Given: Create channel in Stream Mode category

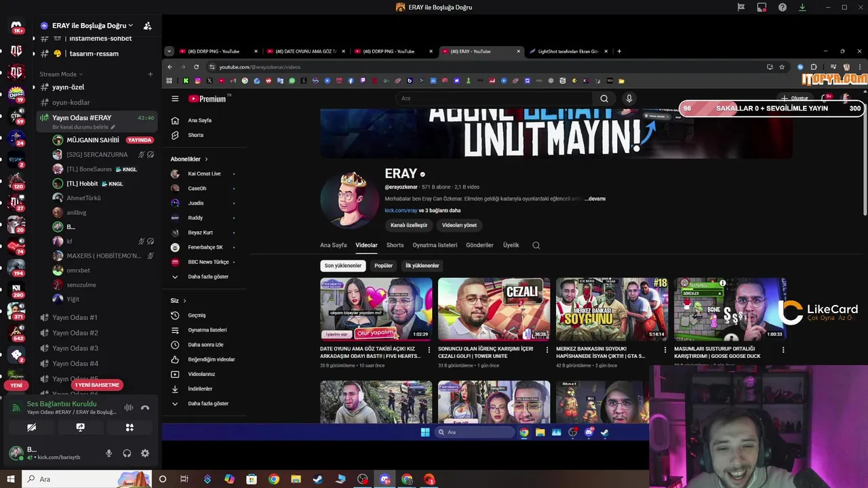Looking at the screenshot, I should click(x=151, y=74).
